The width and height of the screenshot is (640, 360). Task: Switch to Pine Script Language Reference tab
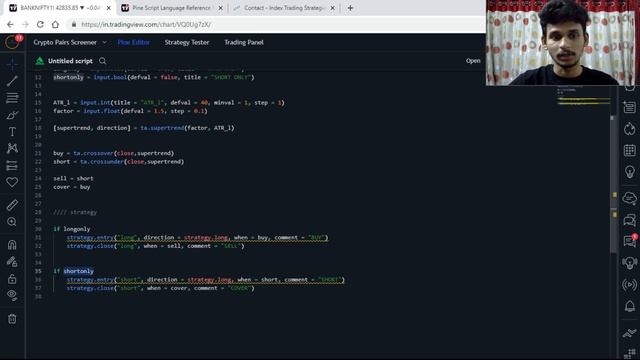(171, 8)
